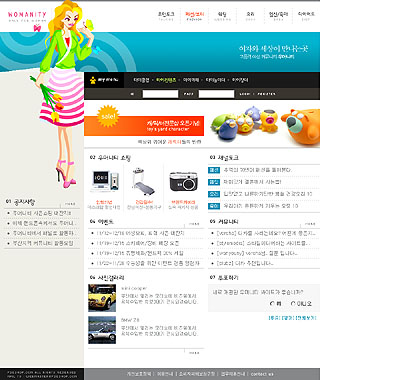Select the 아니오 (no) radio button
This screenshot has height=380, width=400.
coord(293,303)
